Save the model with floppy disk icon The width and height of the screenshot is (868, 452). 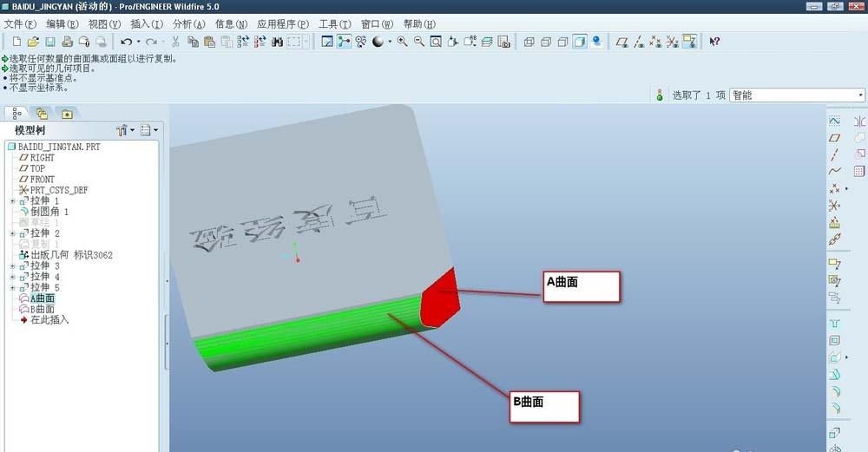pyautogui.click(x=50, y=42)
